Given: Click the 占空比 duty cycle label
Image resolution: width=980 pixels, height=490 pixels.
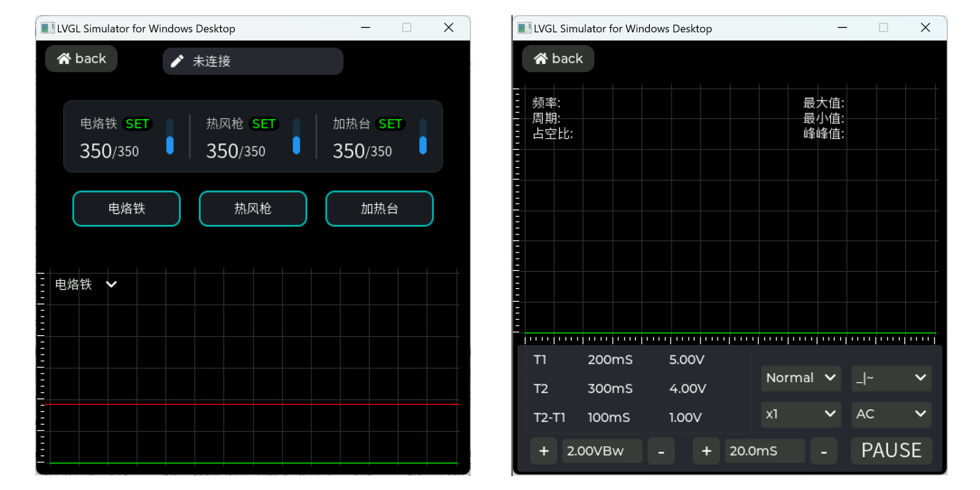Looking at the screenshot, I should pyautogui.click(x=553, y=134).
